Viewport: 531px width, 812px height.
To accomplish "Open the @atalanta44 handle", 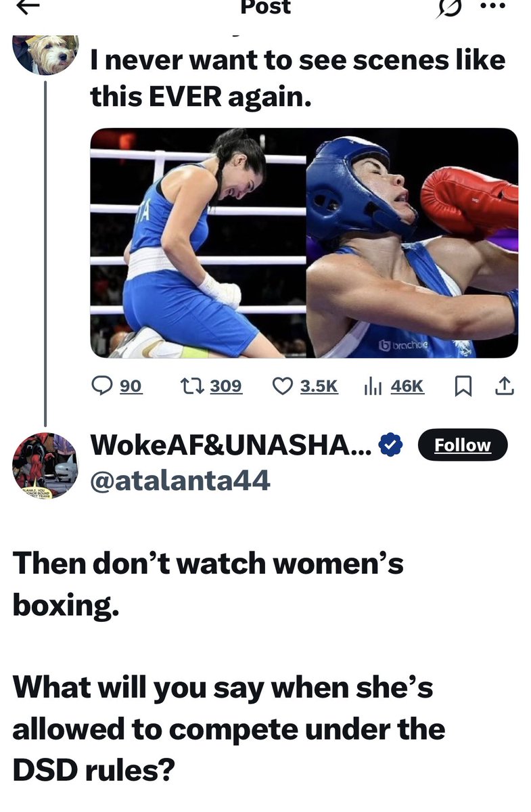I will [180, 481].
